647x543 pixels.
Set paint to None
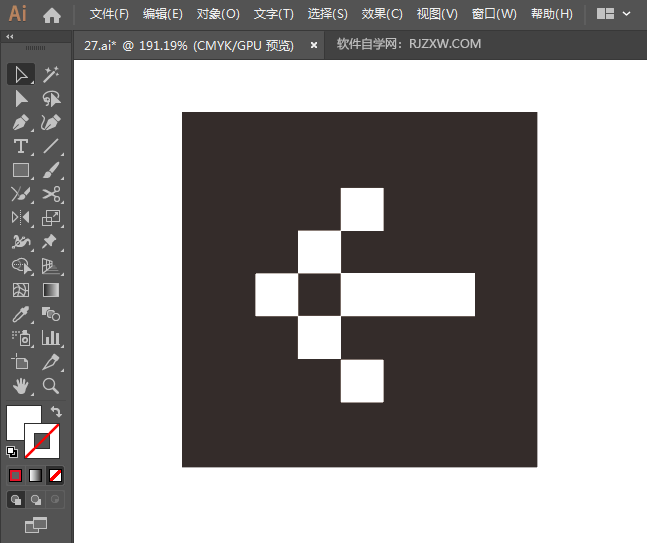click(x=55, y=476)
